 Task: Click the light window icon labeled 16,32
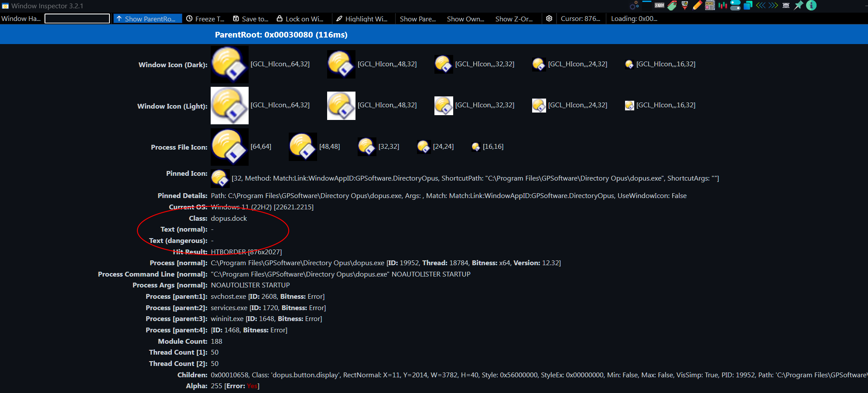[629, 106]
